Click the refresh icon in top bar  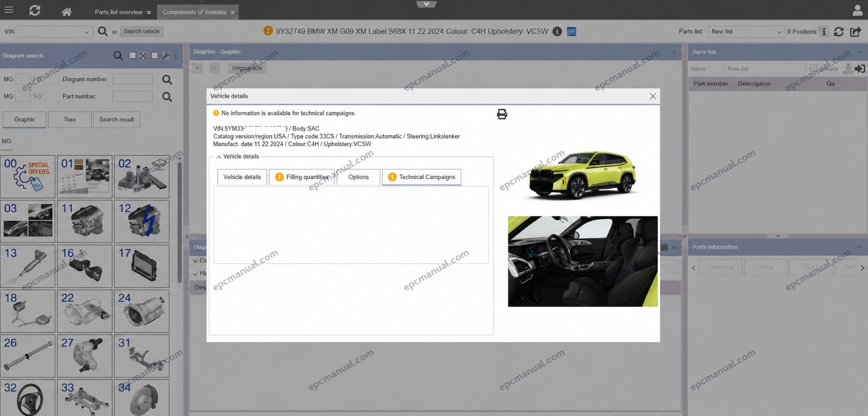click(35, 10)
